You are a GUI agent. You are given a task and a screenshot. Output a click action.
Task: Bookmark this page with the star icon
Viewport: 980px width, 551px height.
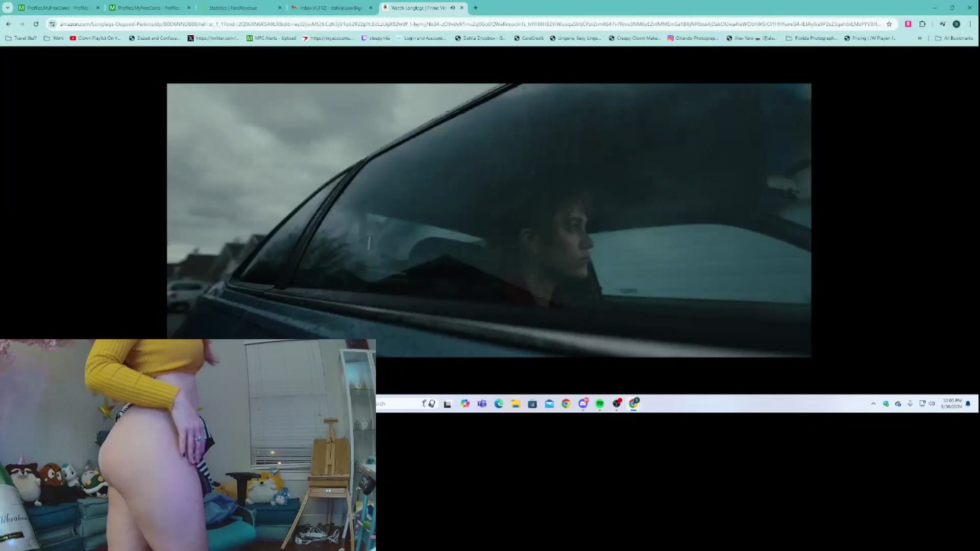tap(889, 24)
